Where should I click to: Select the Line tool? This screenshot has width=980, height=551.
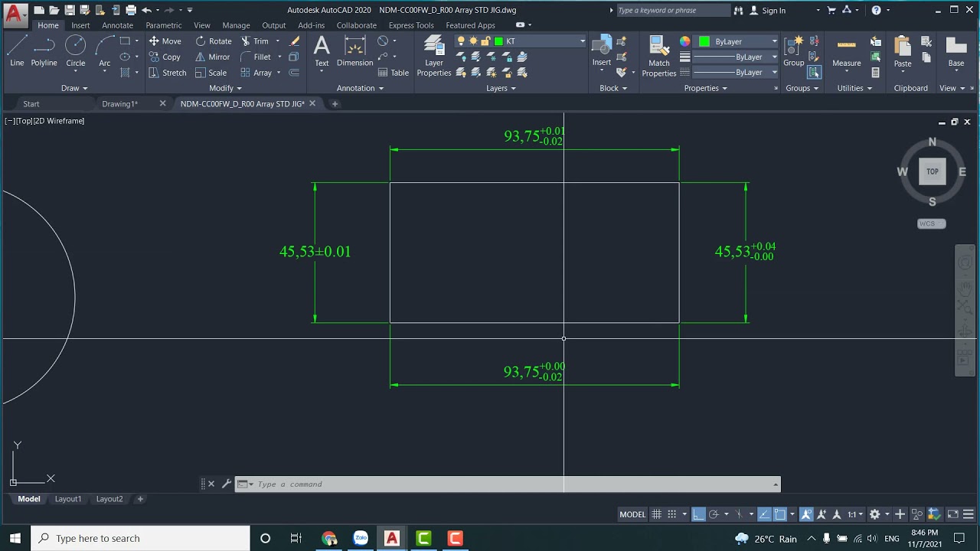click(17, 51)
